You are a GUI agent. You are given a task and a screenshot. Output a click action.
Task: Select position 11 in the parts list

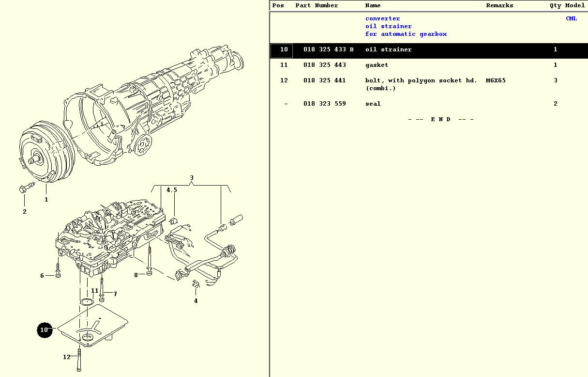pos(284,65)
